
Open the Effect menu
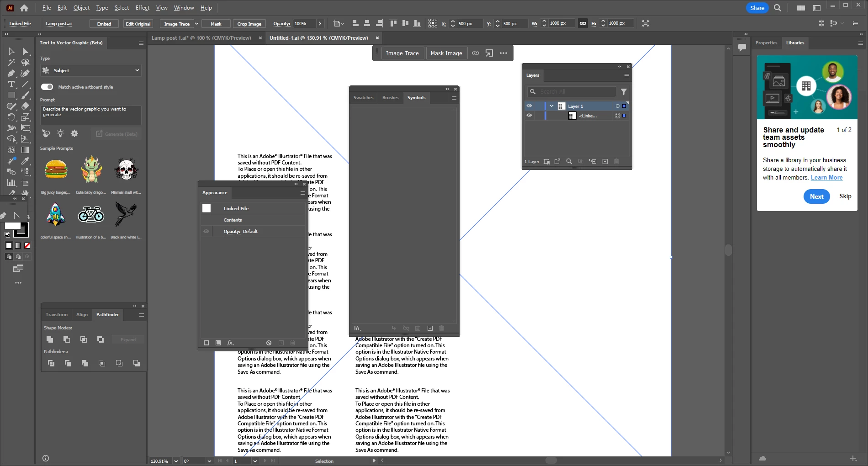point(143,8)
